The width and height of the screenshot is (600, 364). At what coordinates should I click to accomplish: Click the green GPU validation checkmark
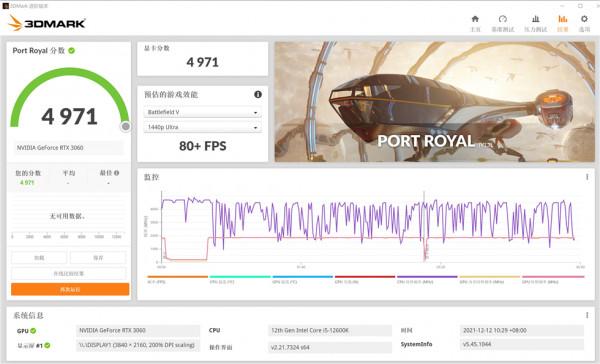[33, 331]
